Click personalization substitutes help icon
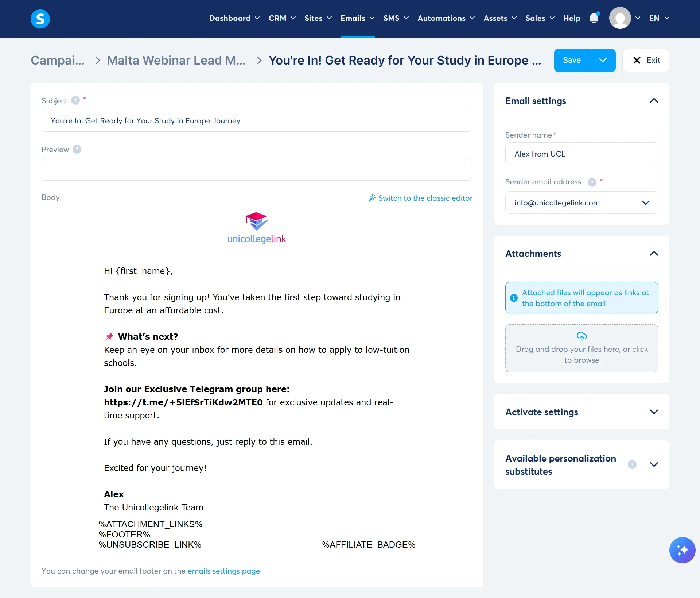This screenshot has width=700, height=598. click(632, 464)
